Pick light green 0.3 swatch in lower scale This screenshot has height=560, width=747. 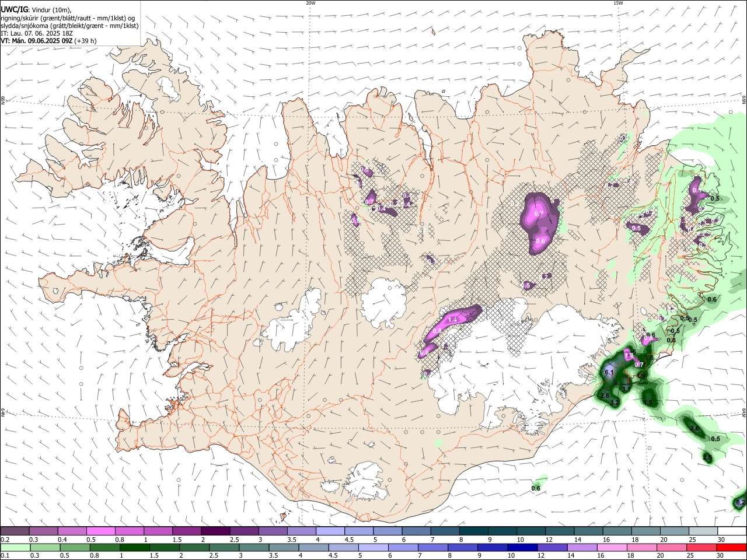click(x=44, y=547)
